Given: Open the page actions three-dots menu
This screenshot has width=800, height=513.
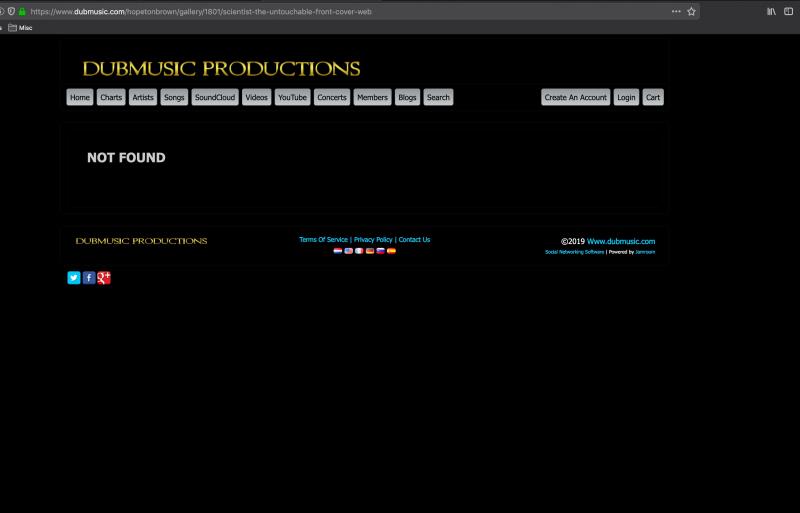Looking at the screenshot, I should (676, 11).
